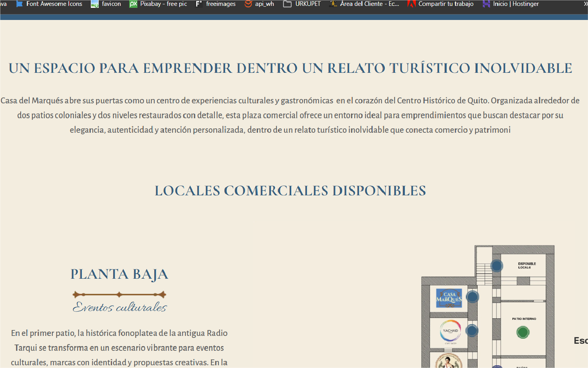Click the blue hotspot next to Casa Marqués logo

tap(473, 297)
